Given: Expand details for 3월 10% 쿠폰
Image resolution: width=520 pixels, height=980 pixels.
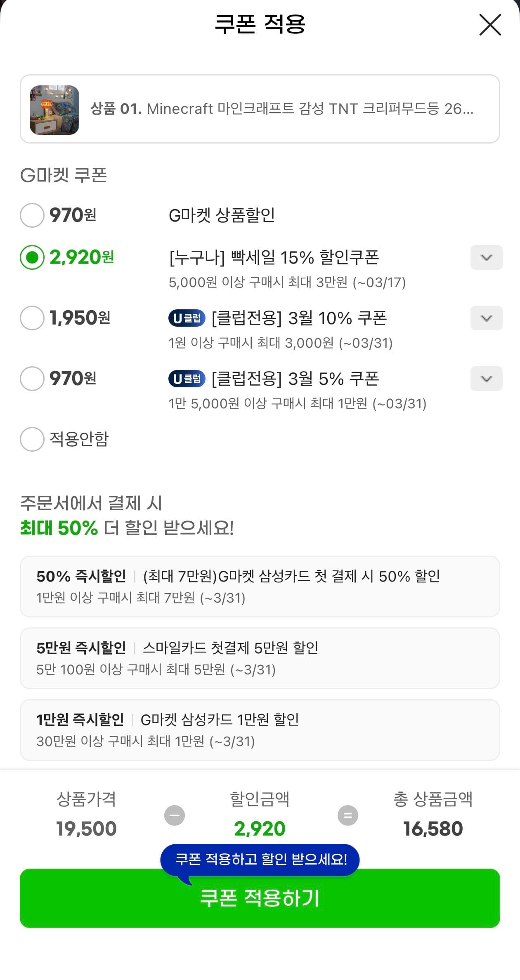Looking at the screenshot, I should pyautogui.click(x=486, y=318).
